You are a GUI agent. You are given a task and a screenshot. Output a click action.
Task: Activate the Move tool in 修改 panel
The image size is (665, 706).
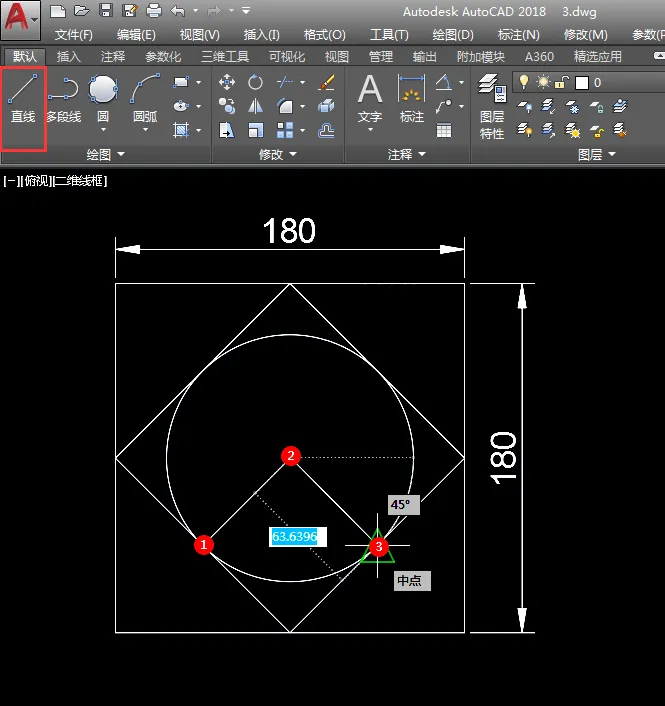coord(226,82)
